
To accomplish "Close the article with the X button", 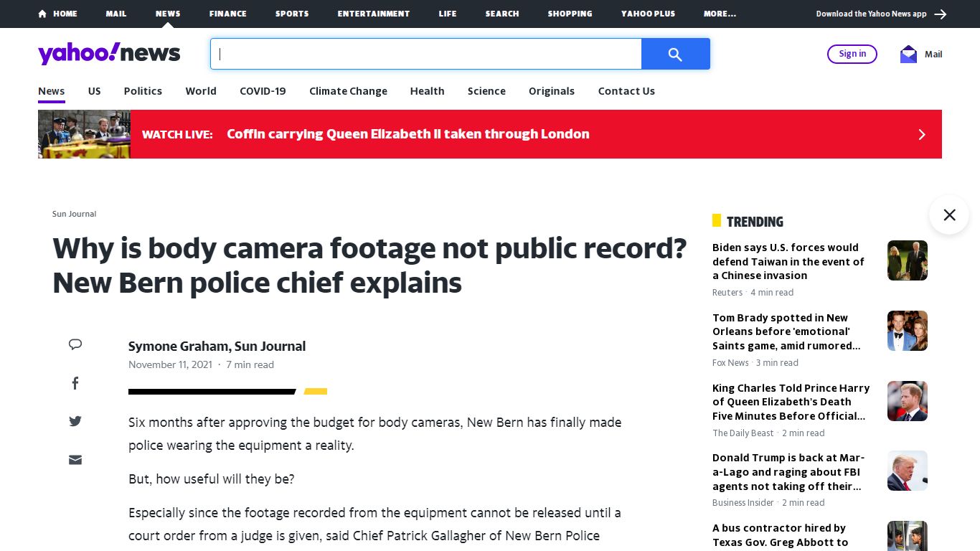I will coord(949,215).
